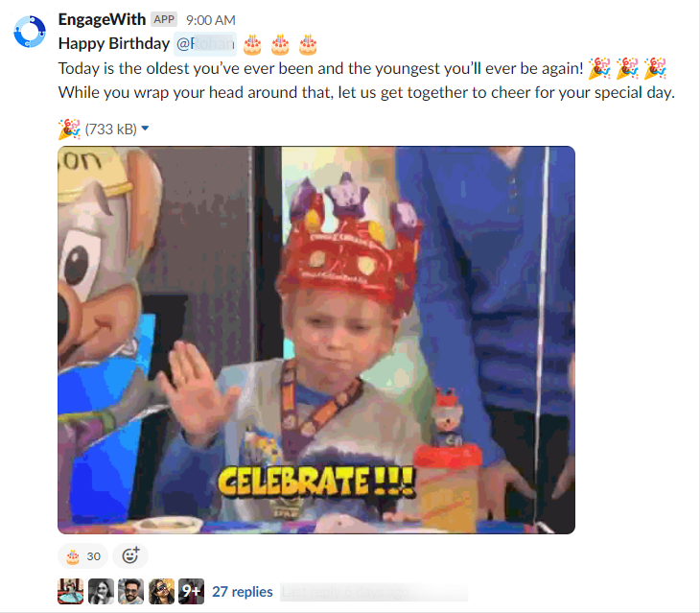The image size is (700, 613).
Task: Open the 27 replies thread
Action: point(242,592)
